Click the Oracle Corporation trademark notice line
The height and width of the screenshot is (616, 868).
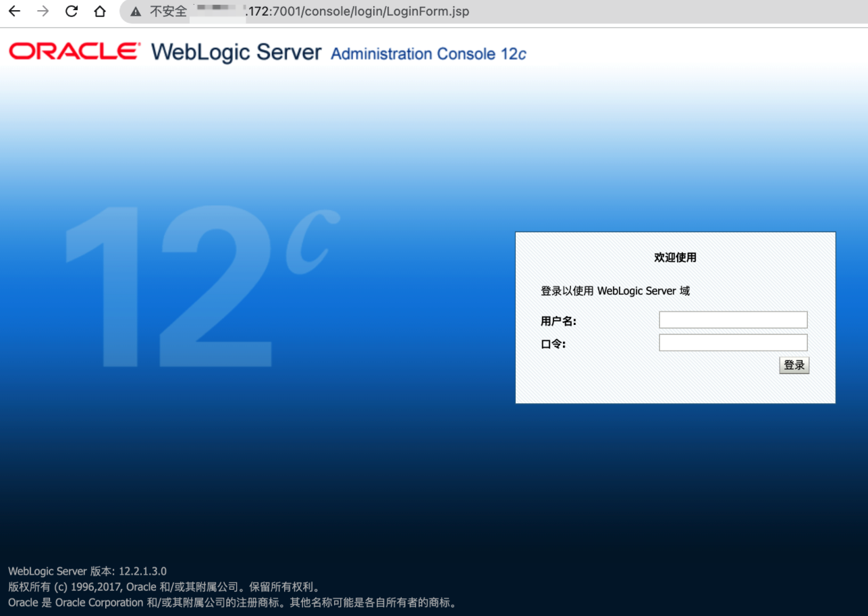pos(233,602)
